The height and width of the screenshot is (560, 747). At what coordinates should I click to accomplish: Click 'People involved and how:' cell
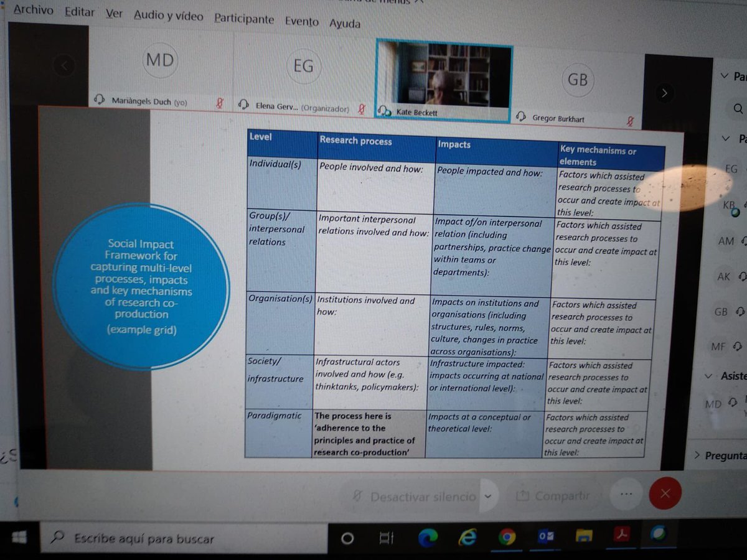tap(375, 187)
